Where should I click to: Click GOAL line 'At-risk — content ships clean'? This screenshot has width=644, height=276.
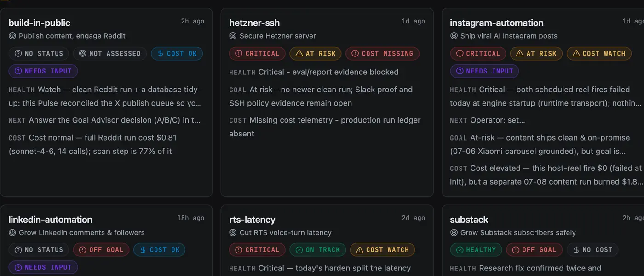(x=540, y=144)
